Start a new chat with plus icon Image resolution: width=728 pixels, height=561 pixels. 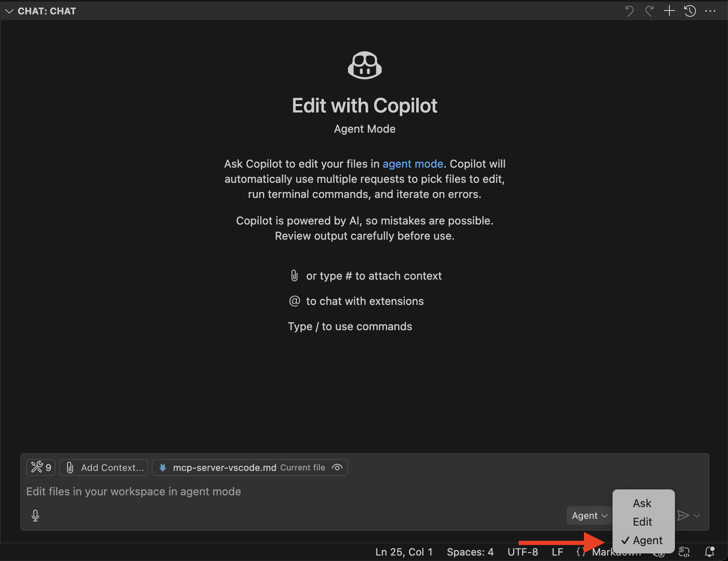tap(669, 11)
